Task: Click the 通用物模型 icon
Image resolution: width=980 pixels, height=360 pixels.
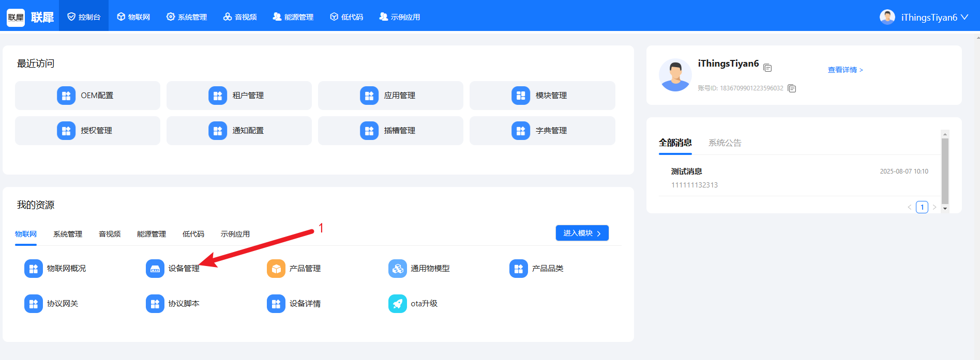Action: (397, 269)
